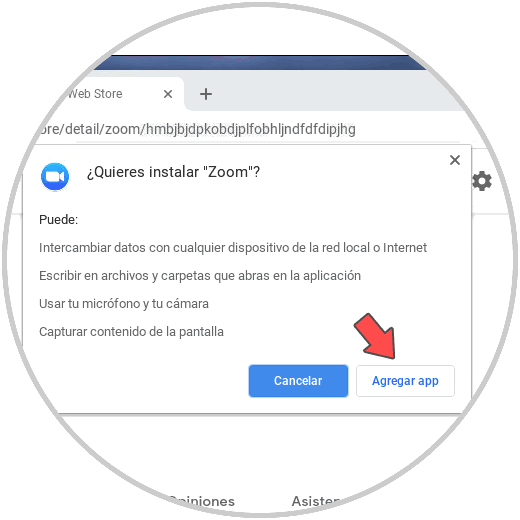Dismiss the install dialog with X

[455, 160]
